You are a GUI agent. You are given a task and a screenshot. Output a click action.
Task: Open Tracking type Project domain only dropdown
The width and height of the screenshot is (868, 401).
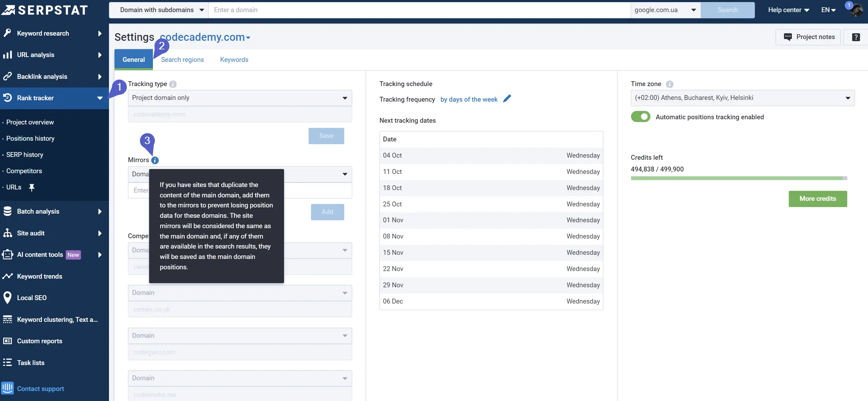point(240,98)
